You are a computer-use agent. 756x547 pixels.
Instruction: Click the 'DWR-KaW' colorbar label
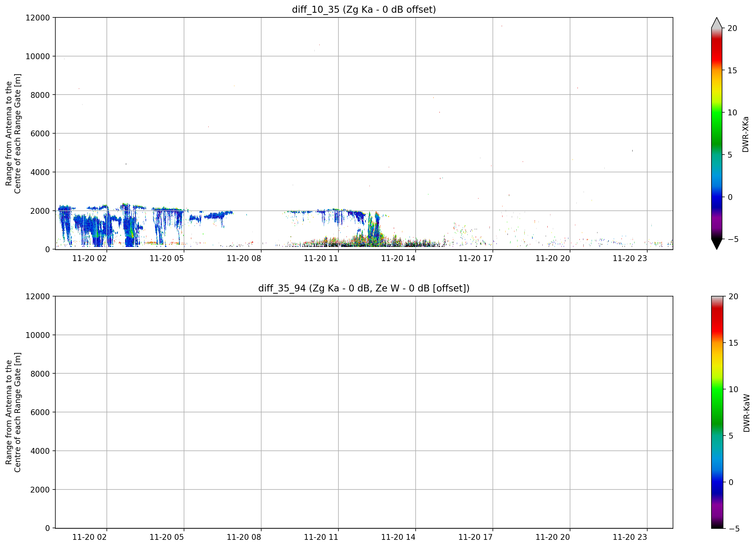pyautogui.click(x=746, y=413)
